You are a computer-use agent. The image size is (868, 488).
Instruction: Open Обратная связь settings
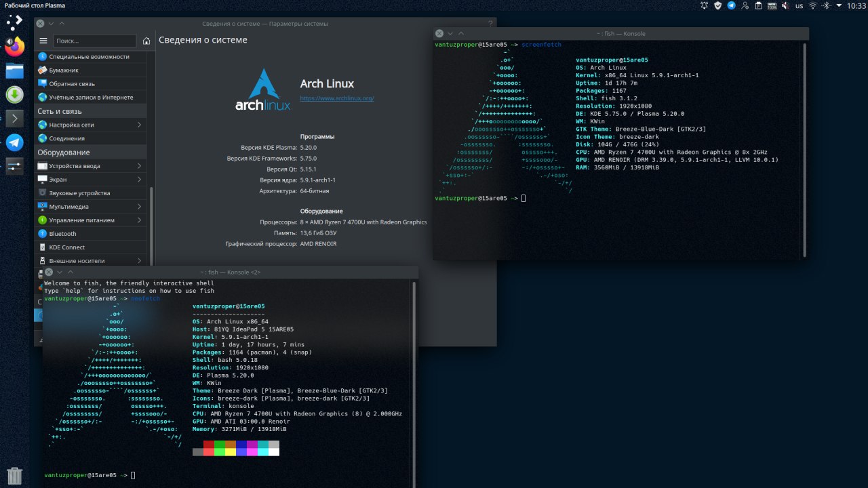[x=92, y=84]
